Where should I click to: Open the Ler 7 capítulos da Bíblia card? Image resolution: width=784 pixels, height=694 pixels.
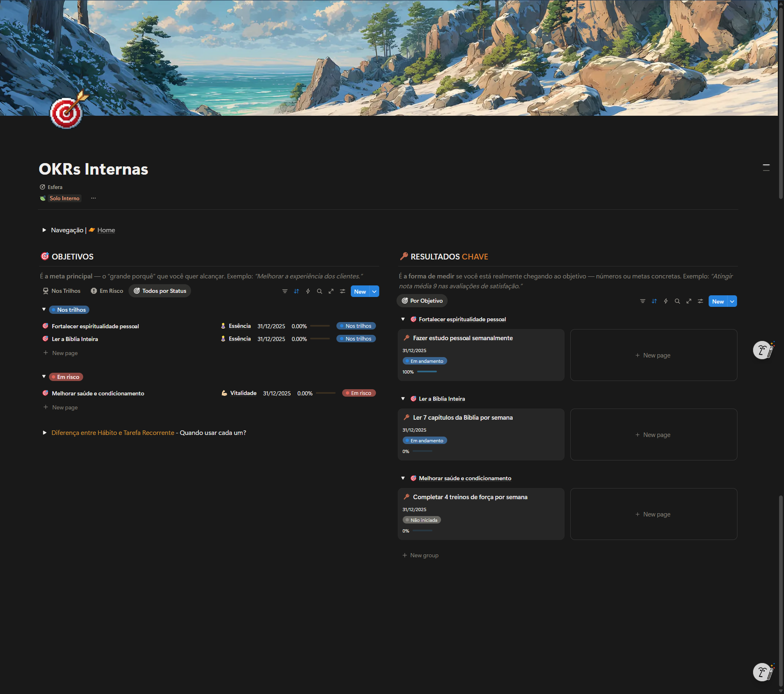(x=463, y=418)
